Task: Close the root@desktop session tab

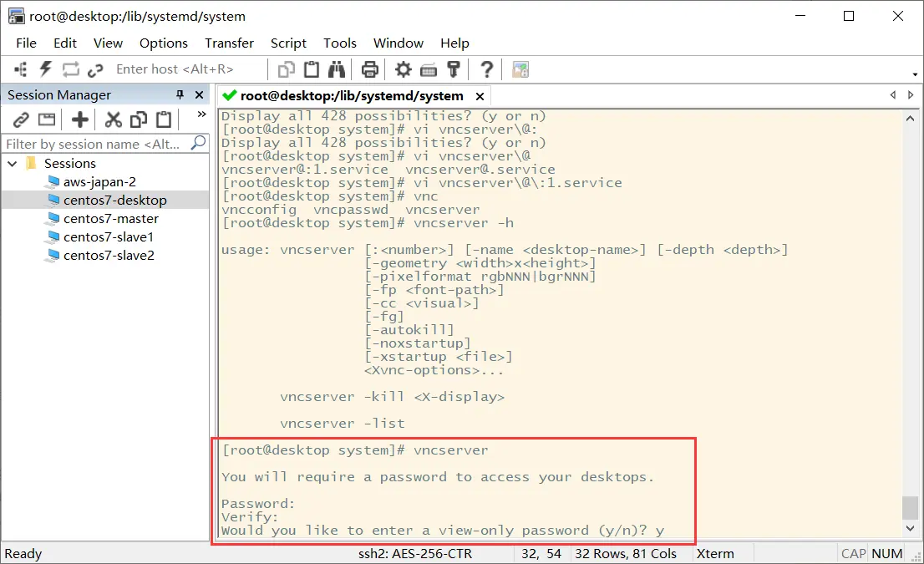Action: click(x=480, y=96)
